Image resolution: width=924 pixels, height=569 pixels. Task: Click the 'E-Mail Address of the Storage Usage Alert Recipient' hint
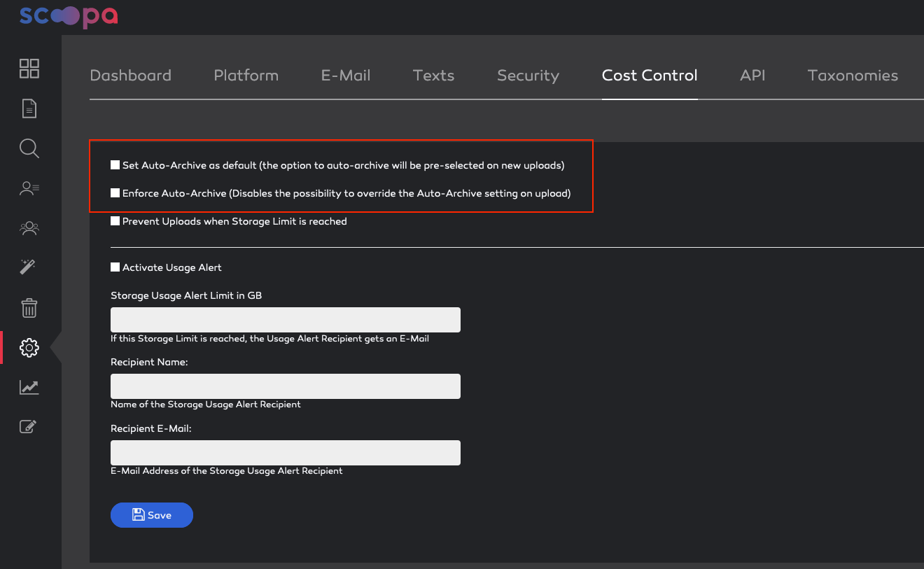click(227, 471)
